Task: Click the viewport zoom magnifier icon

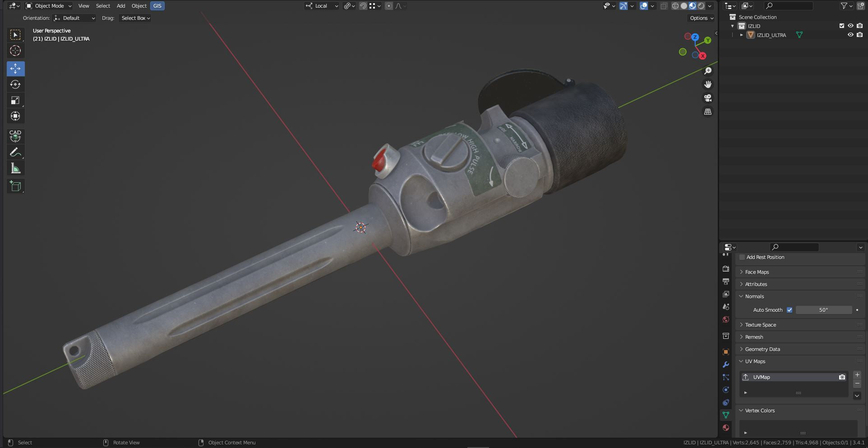Action: pos(708,71)
